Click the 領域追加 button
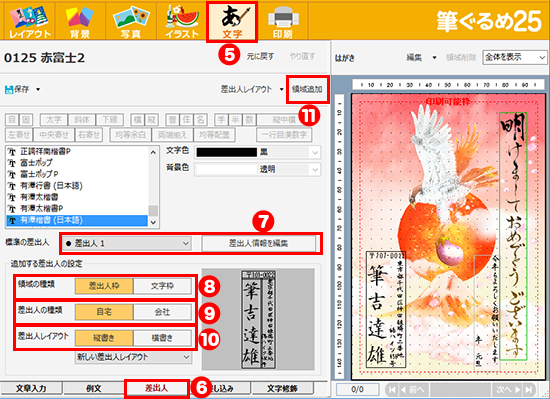Viewport: 550px width, 399px height. pos(307,89)
